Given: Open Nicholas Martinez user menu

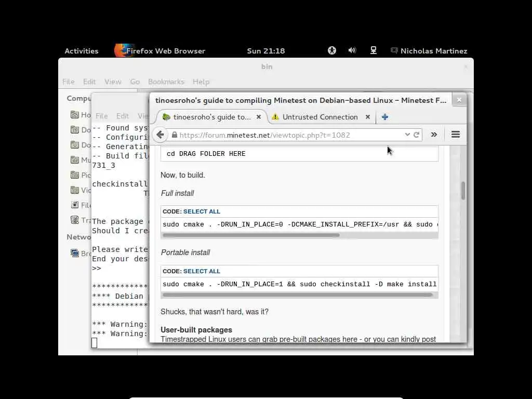Looking at the screenshot, I should click(x=429, y=51).
